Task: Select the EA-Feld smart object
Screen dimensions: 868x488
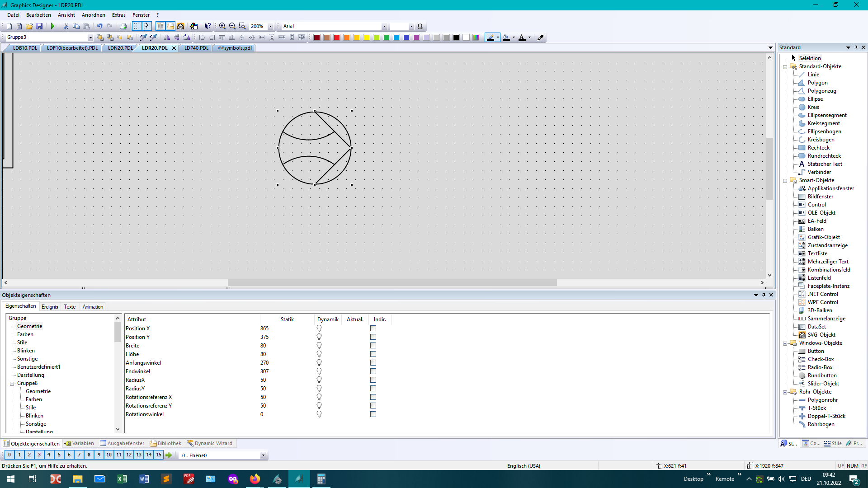Action: tap(816, 221)
